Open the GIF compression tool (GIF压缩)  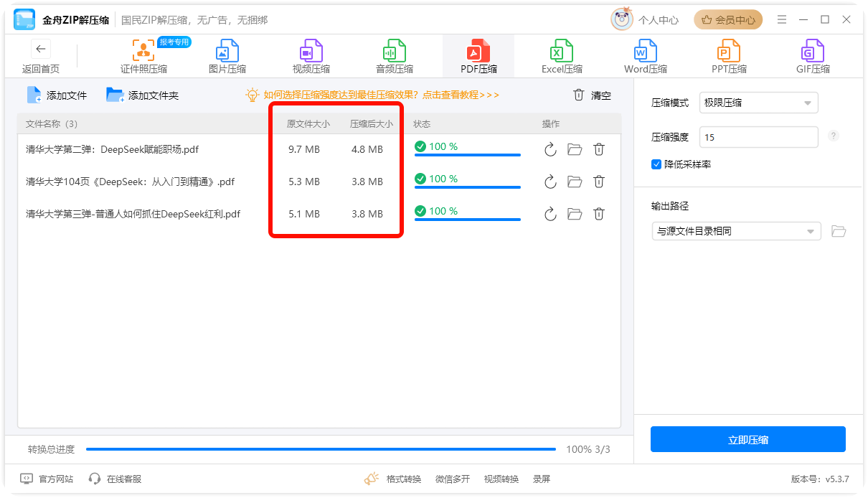click(813, 57)
